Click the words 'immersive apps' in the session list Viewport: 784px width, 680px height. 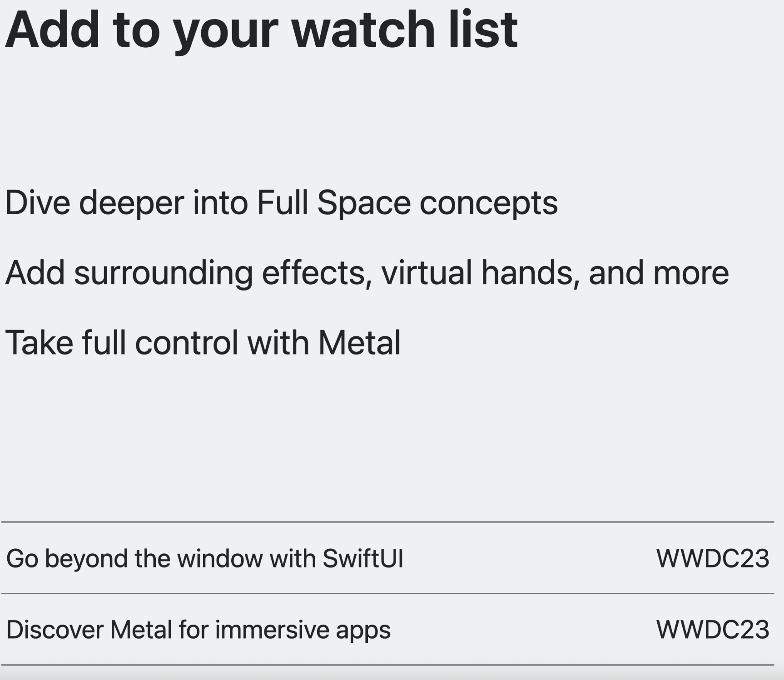pos(303,630)
